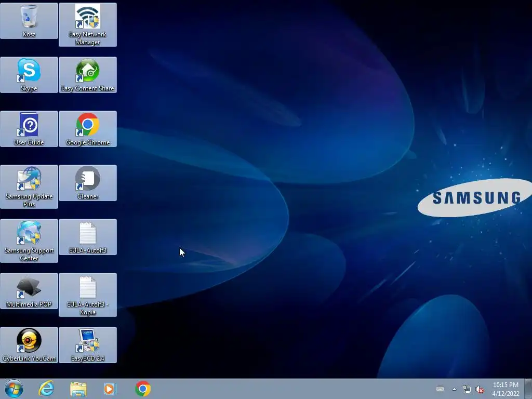Click the Show desktop button

point(528,389)
